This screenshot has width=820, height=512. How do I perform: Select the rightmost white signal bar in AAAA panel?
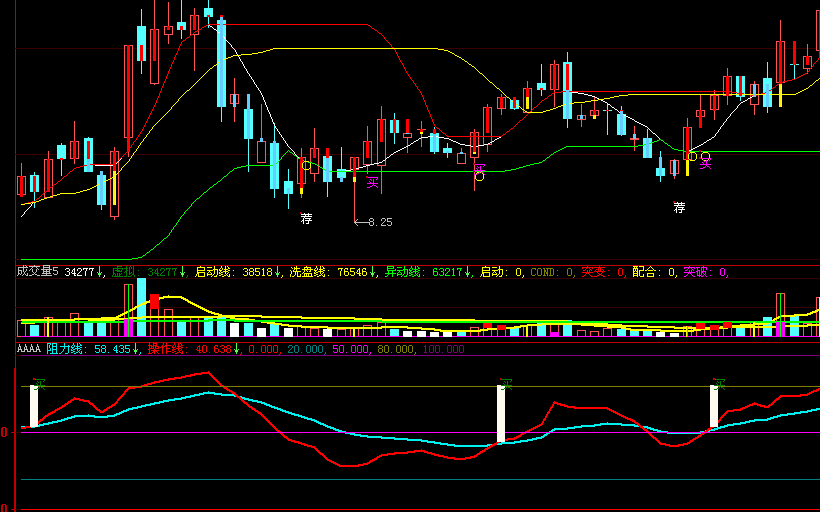pos(714,406)
